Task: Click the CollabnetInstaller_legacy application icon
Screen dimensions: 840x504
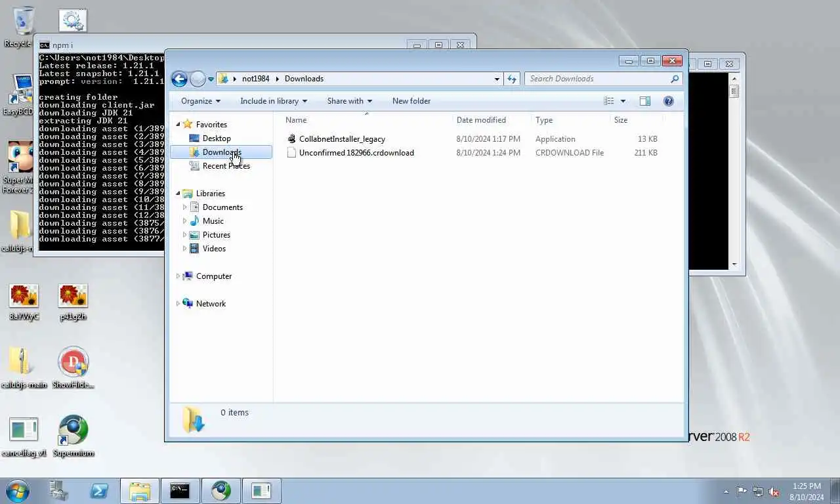Action: (292, 139)
